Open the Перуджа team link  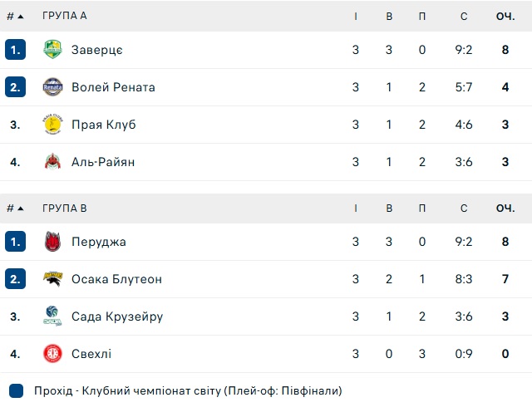(x=98, y=242)
